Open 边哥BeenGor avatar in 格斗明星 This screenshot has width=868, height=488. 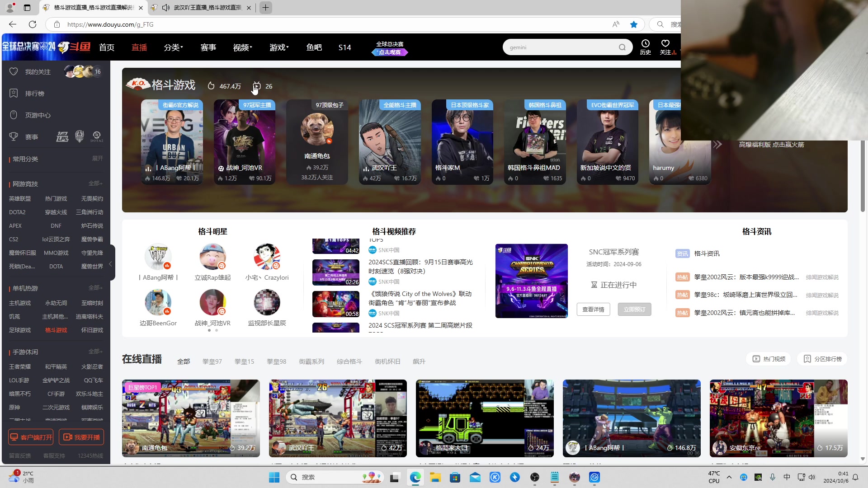(x=158, y=303)
